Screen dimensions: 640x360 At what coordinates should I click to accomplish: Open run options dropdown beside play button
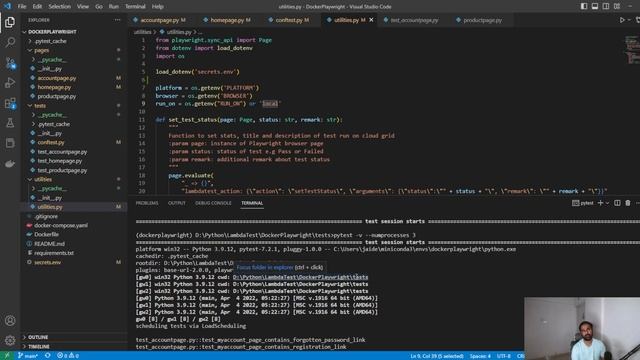(x=629, y=20)
